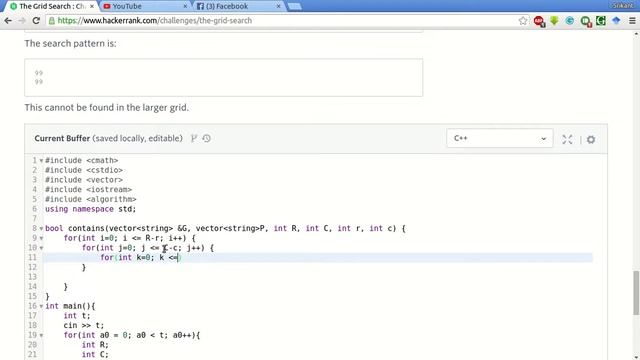640x360 pixels.
Task: Open the fork/branch icon beside Current Buffer
Action: pos(194,138)
